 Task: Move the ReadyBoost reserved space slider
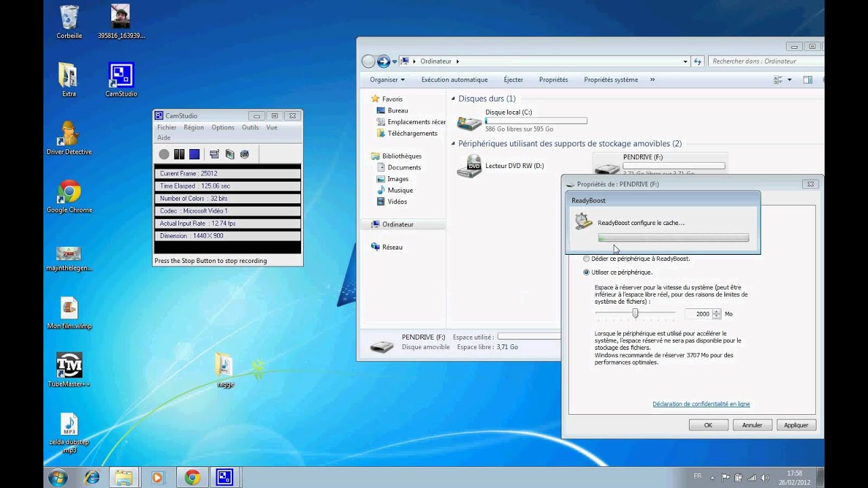pyautogui.click(x=635, y=313)
